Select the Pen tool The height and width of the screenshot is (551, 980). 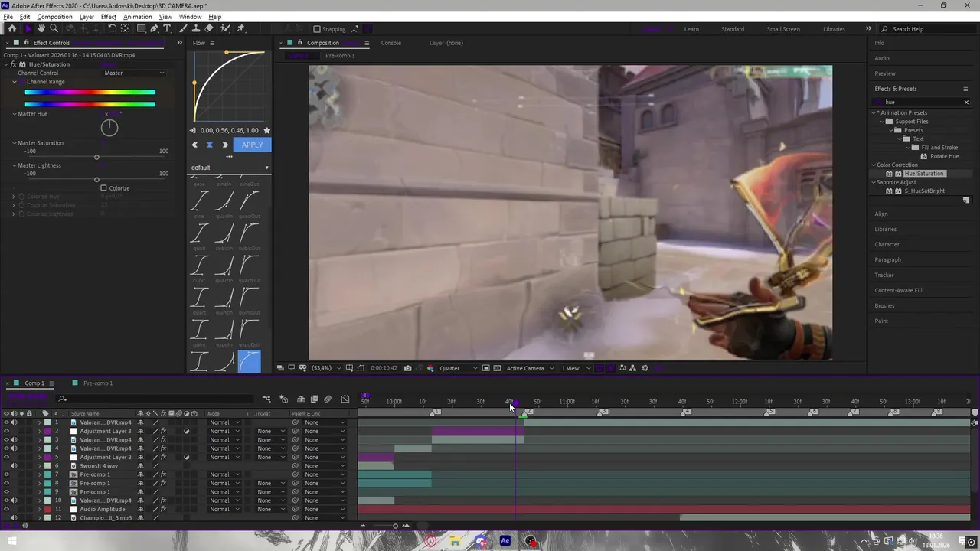coord(154,28)
